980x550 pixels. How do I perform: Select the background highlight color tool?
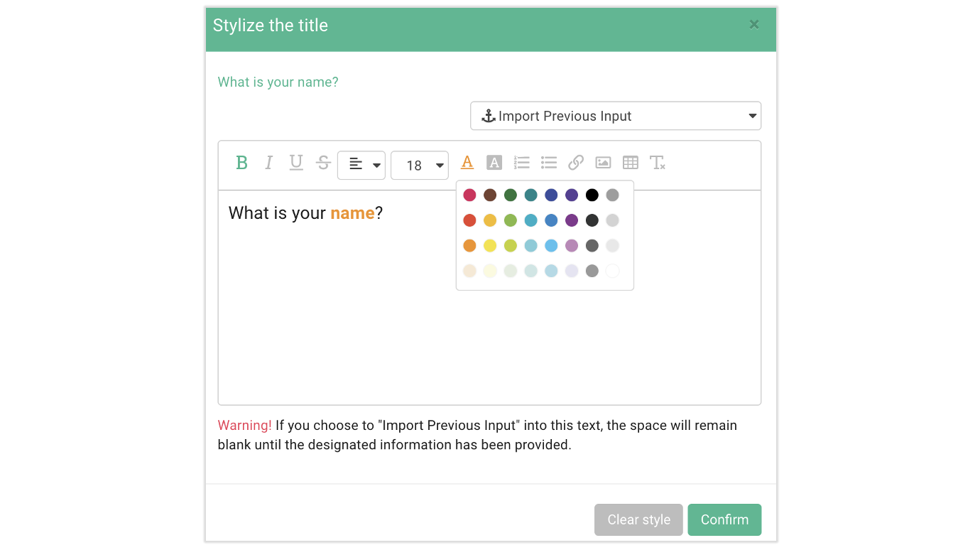pyautogui.click(x=494, y=163)
